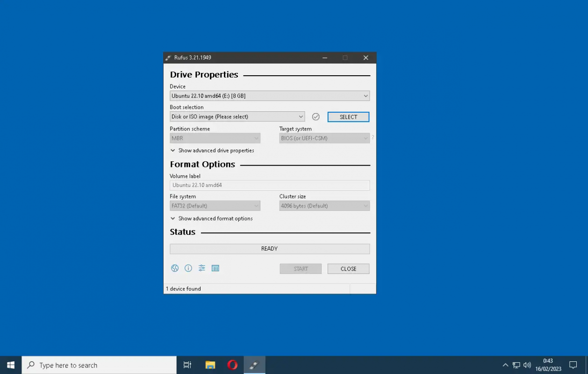Open the About info icon
Image resolution: width=588 pixels, height=374 pixels.
click(188, 268)
